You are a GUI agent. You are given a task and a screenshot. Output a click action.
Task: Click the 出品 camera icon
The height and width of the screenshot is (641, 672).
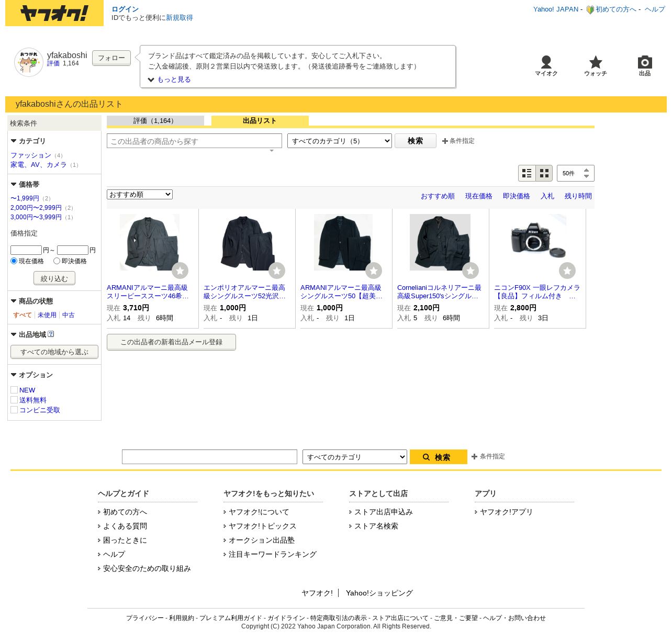645,66
